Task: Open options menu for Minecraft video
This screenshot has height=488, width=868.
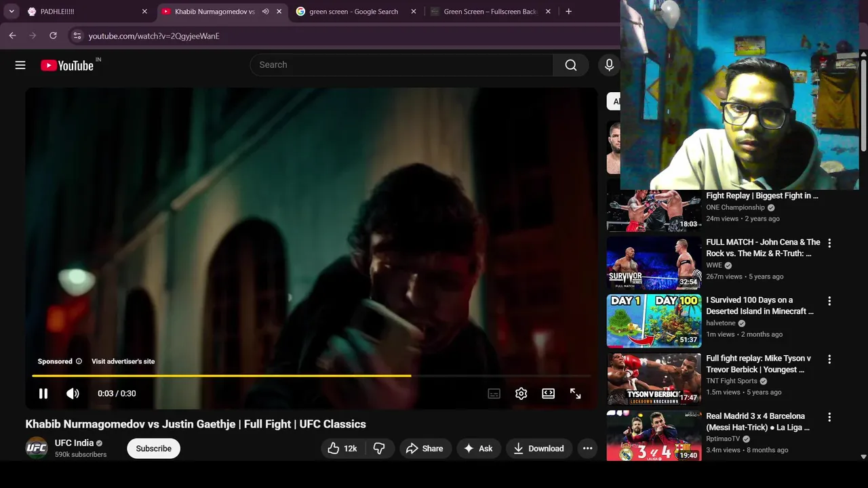Action: 829,301
